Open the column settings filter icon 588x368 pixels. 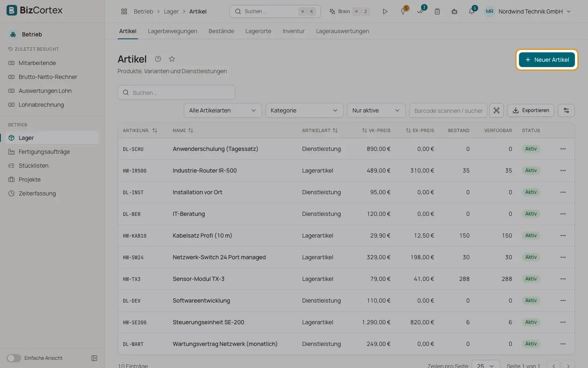click(566, 110)
